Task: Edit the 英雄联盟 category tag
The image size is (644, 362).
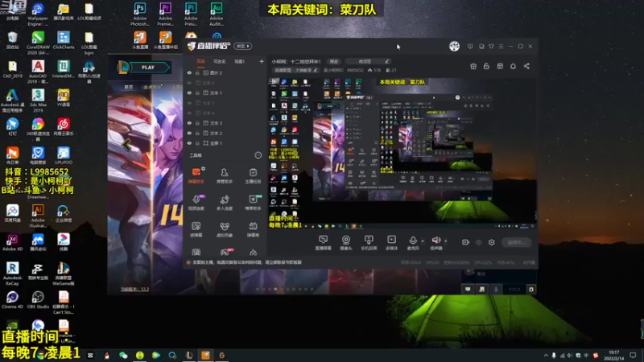Action: pos(295,70)
